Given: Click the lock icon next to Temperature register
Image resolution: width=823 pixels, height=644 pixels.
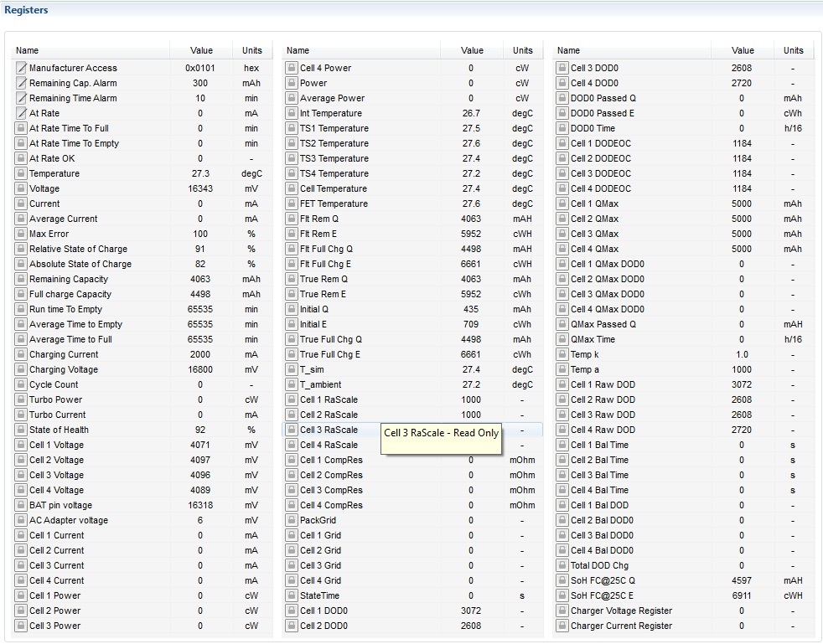Looking at the screenshot, I should [x=21, y=173].
